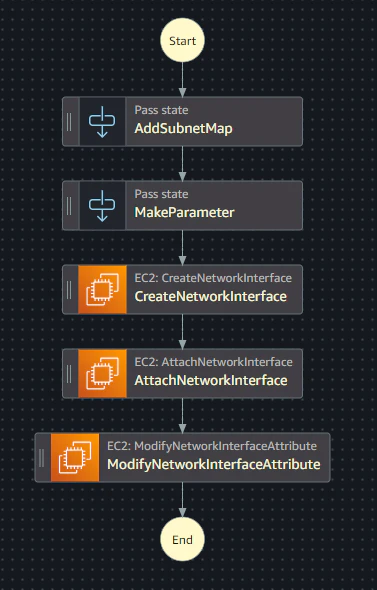Image resolution: width=377 pixels, height=590 pixels.
Task: Grab the drag handle of AddSubnetMap state
Action: point(69,122)
